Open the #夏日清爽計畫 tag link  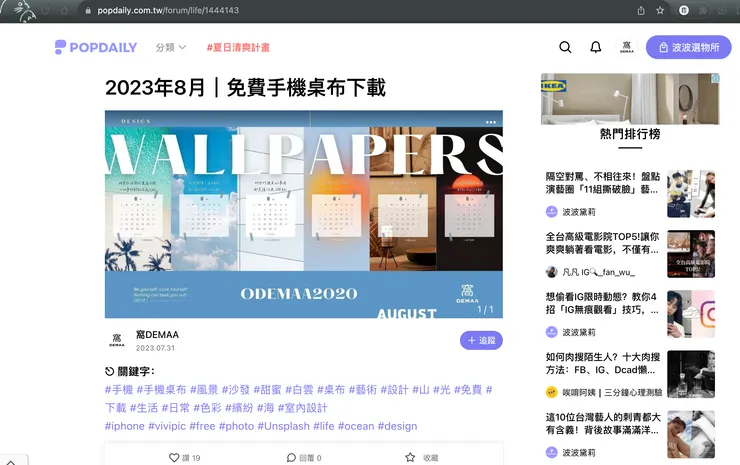point(238,47)
